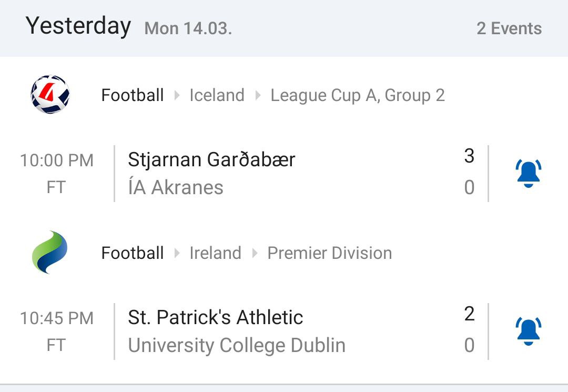Click the arrow between Ireland and Premier Division
This screenshot has height=392, width=568.
(255, 253)
